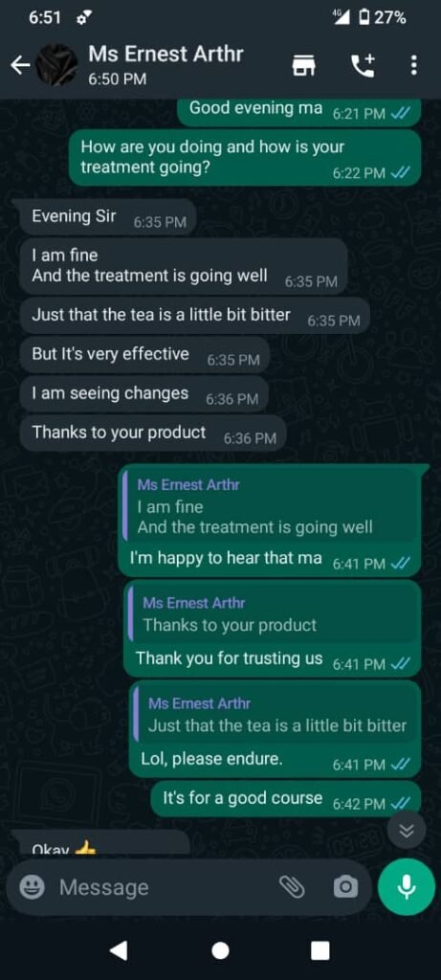Screen dimensions: 441x980
Task: Tap the Message text input field
Action: click(163, 887)
